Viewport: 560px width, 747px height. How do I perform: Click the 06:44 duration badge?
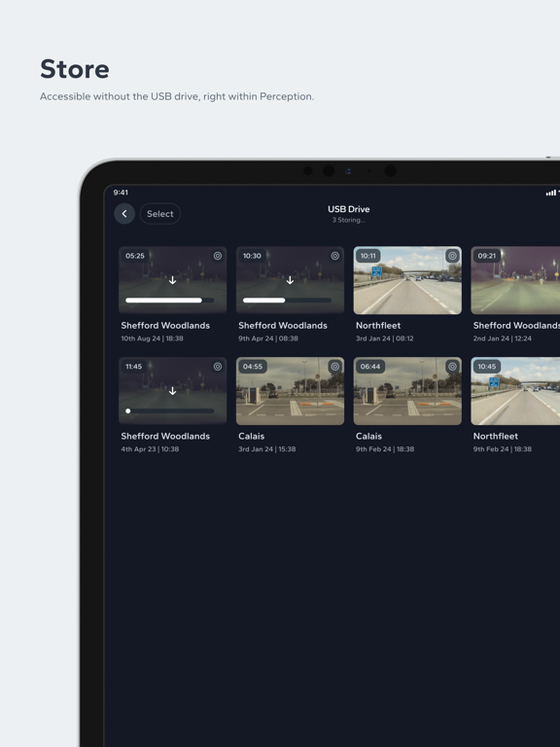coord(370,367)
